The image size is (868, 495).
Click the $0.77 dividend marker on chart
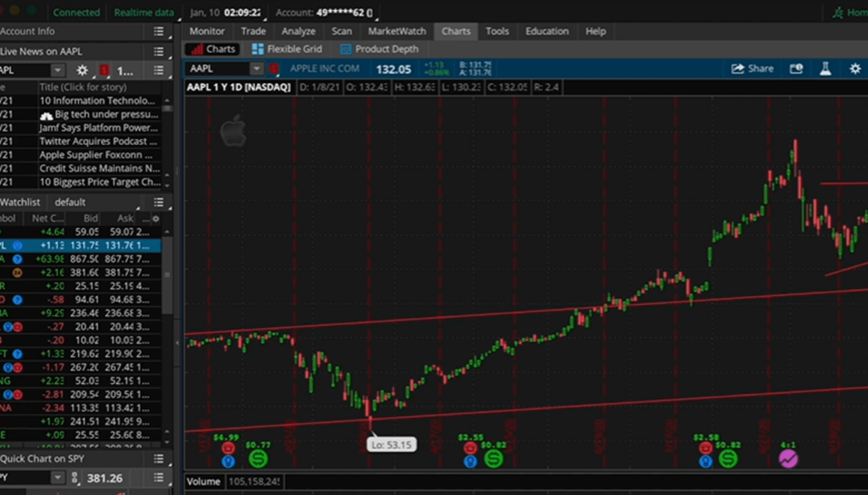(259, 459)
